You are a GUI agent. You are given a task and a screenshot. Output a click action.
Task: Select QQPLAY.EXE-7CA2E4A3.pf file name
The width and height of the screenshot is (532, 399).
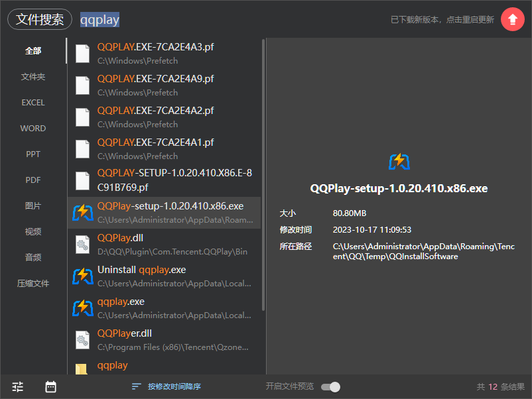tap(155, 47)
